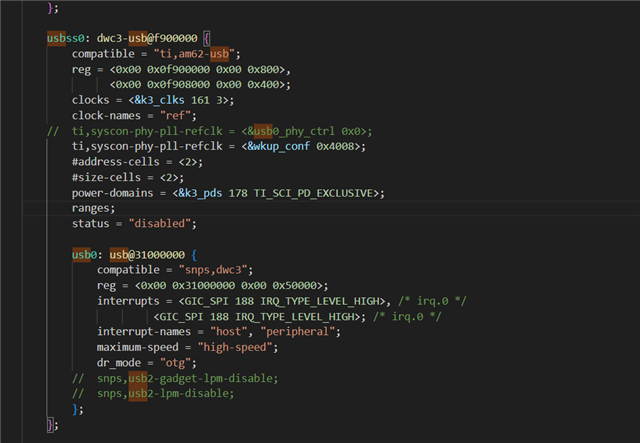Click the "snps,dwc3" compatible string
Image resolution: width=640 pixels, height=443 pixels.
pyautogui.click(x=213, y=270)
